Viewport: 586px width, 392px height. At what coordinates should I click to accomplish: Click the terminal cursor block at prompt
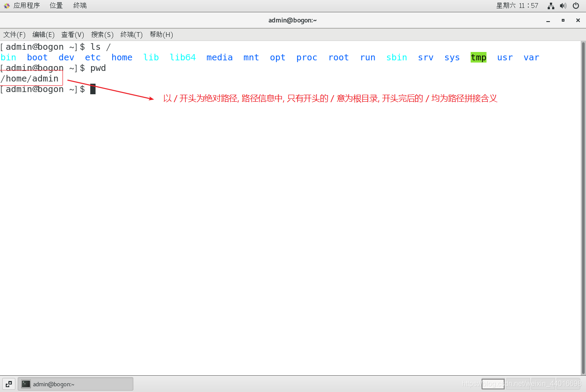[x=93, y=89]
